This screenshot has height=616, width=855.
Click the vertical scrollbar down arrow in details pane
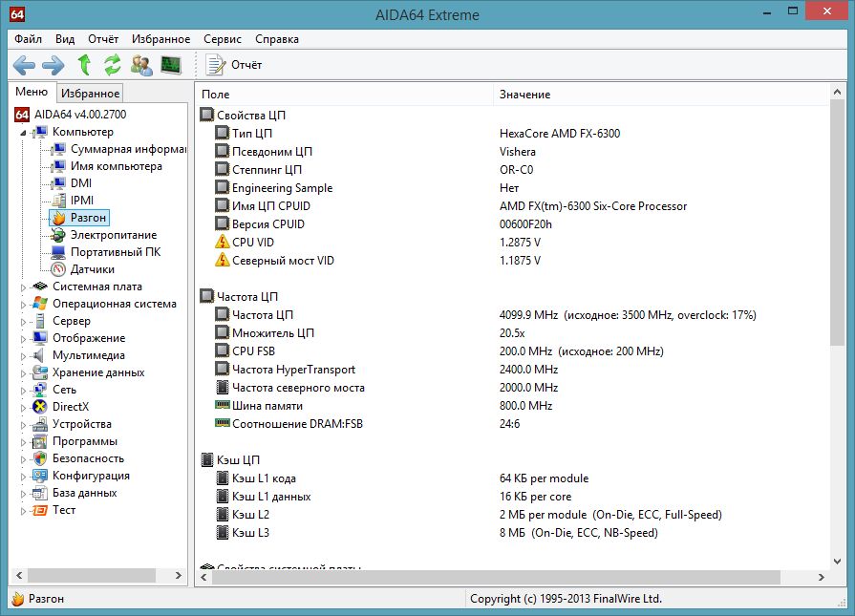pyautogui.click(x=838, y=562)
